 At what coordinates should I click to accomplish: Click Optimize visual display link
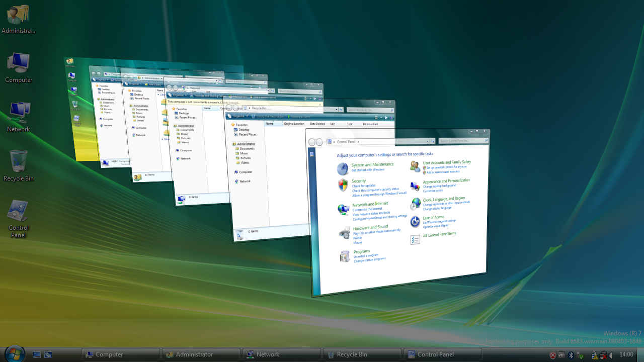coord(436,226)
